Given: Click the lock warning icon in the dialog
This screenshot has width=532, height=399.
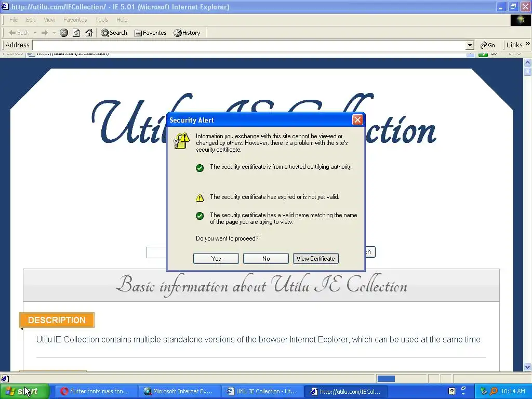Looking at the screenshot, I should [x=181, y=141].
